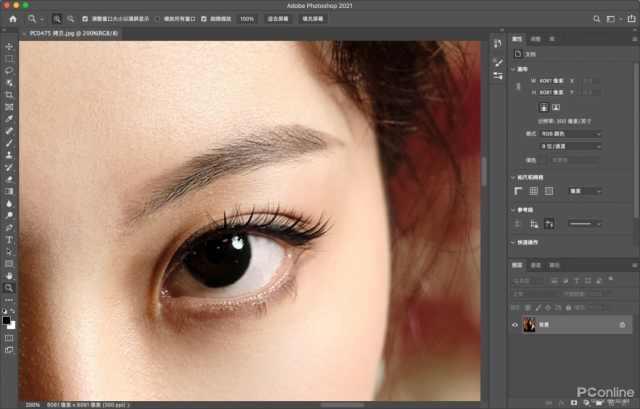Collapse the Rulers & Grids section
Viewport: 640px width, 409px height.
click(x=513, y=178)
